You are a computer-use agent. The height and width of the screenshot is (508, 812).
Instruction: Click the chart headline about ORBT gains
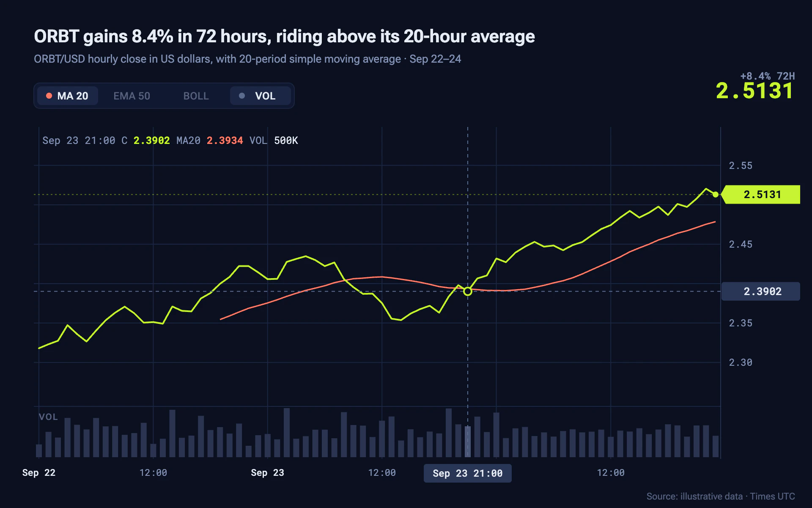(284, 36)
